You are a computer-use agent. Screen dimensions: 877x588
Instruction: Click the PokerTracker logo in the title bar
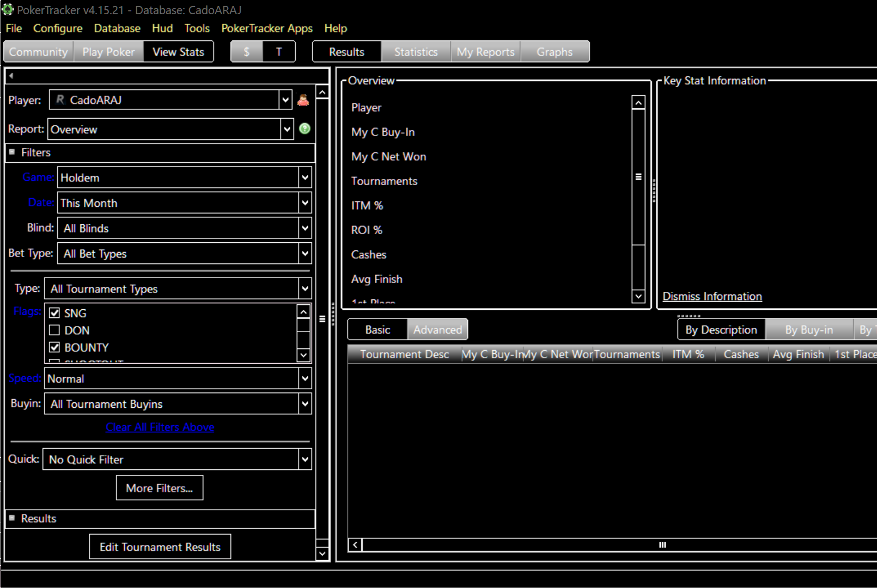[8, 9]
